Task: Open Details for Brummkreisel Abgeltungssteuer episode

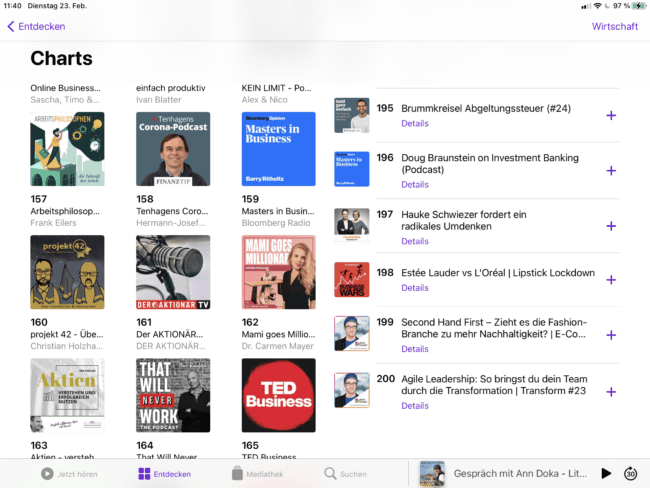Action: pos(415,124)
